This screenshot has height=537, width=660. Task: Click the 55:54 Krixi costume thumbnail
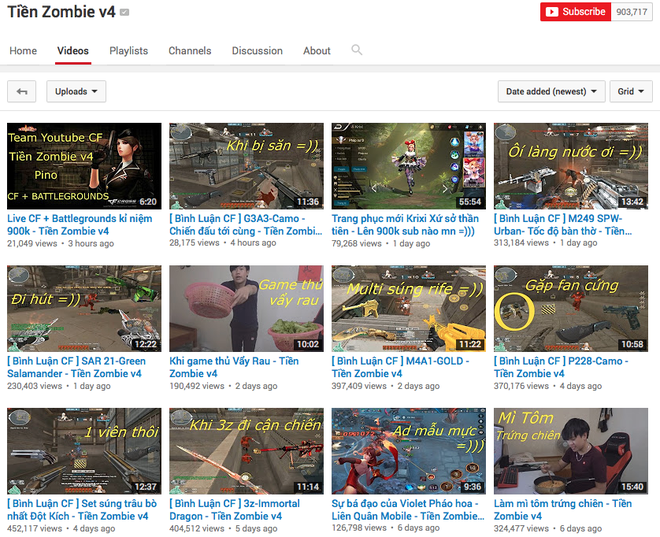click(409, 166)
